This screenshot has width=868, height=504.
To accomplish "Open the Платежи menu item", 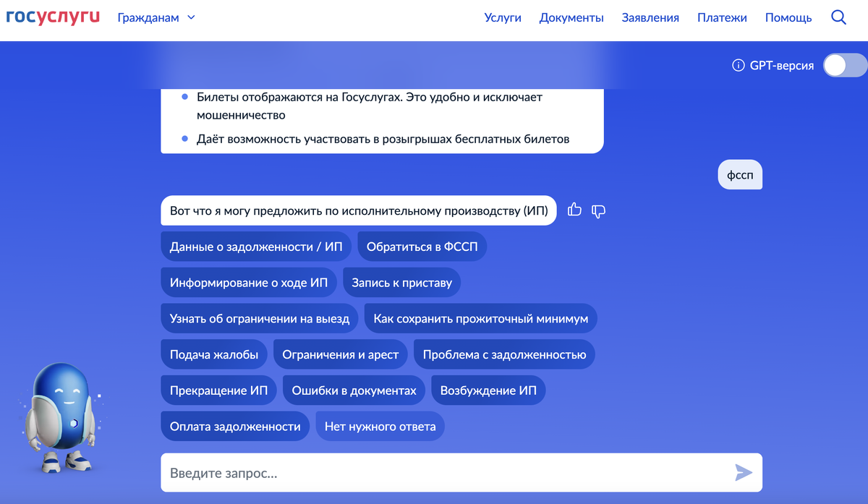I will coord(722,17).
